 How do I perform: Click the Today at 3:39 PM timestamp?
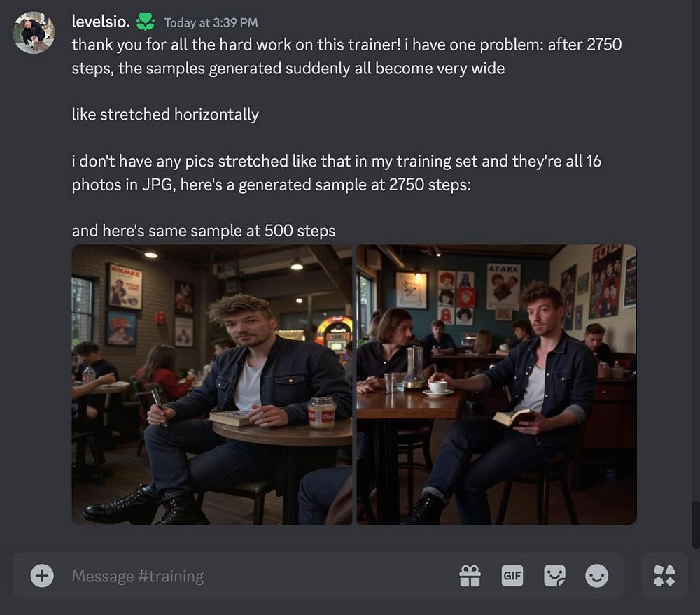coord(211,23)
